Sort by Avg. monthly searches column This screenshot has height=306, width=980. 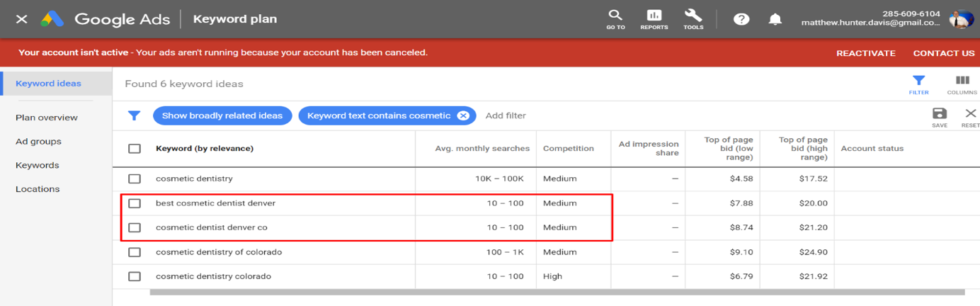tap(482, 149)
